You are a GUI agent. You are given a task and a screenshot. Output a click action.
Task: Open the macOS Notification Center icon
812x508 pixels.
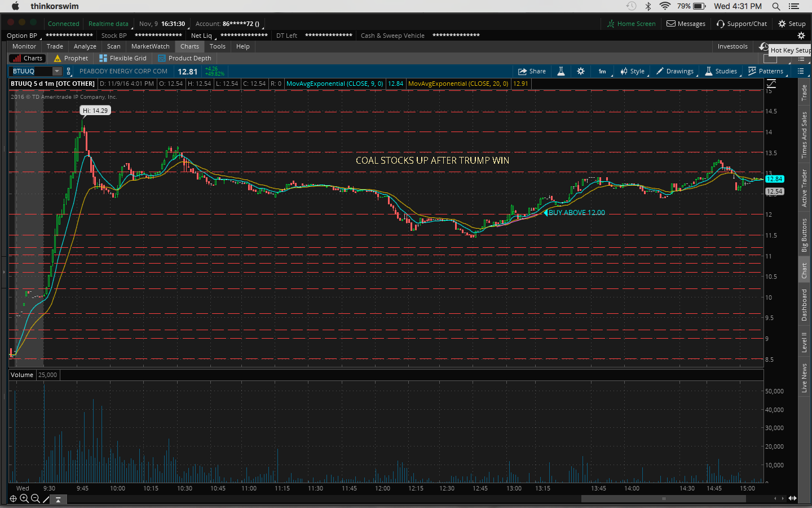coord(795,6)
